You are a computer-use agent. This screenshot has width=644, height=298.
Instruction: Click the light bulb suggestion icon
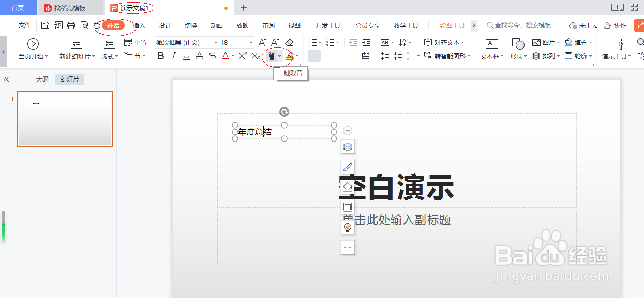click(348, 227)
